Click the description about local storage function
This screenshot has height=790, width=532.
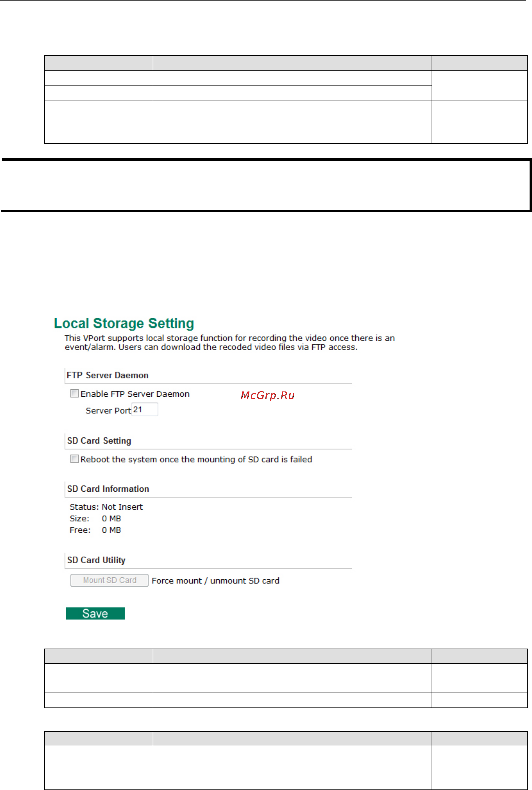click(x=230, y=343)
